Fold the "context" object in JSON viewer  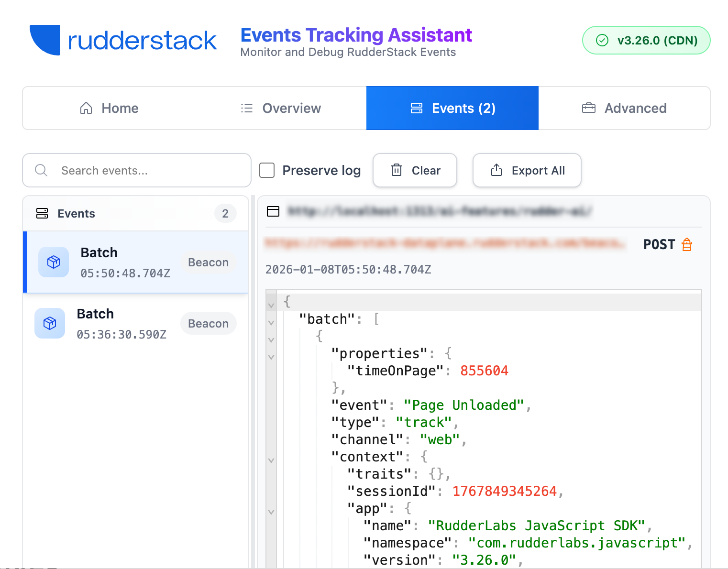271,460
